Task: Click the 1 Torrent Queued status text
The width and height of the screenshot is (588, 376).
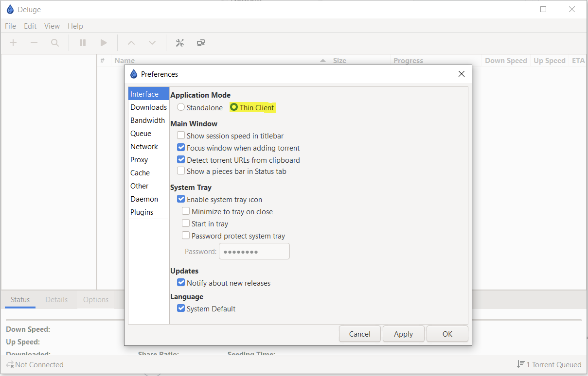Action: (x=554, y=364)
